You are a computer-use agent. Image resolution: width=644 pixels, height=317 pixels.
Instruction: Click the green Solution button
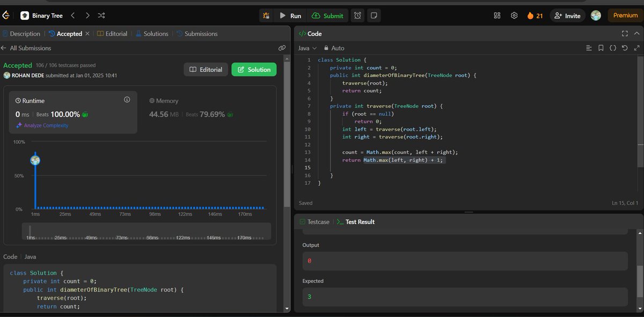(x=253, y=69)
